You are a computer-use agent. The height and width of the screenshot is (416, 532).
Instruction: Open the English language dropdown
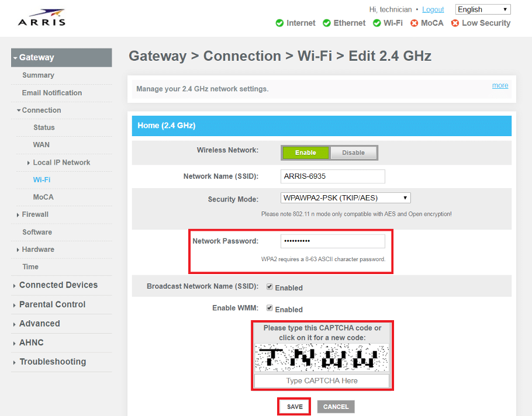click(483, 9)
